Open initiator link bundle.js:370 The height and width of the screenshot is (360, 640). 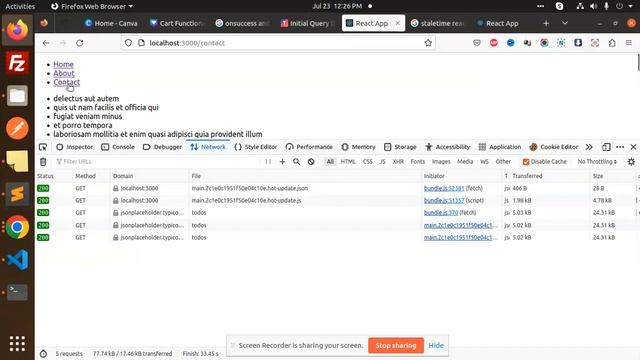click(441, 213)
